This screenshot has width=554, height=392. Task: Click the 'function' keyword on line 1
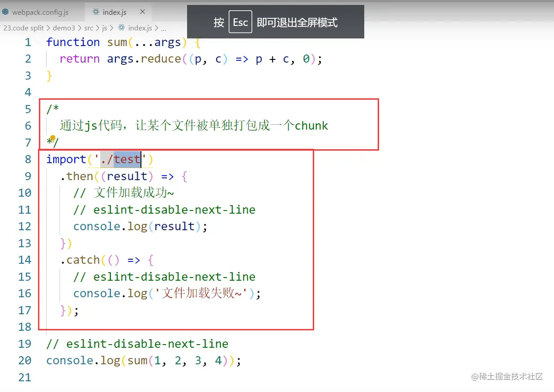(73, 42)
